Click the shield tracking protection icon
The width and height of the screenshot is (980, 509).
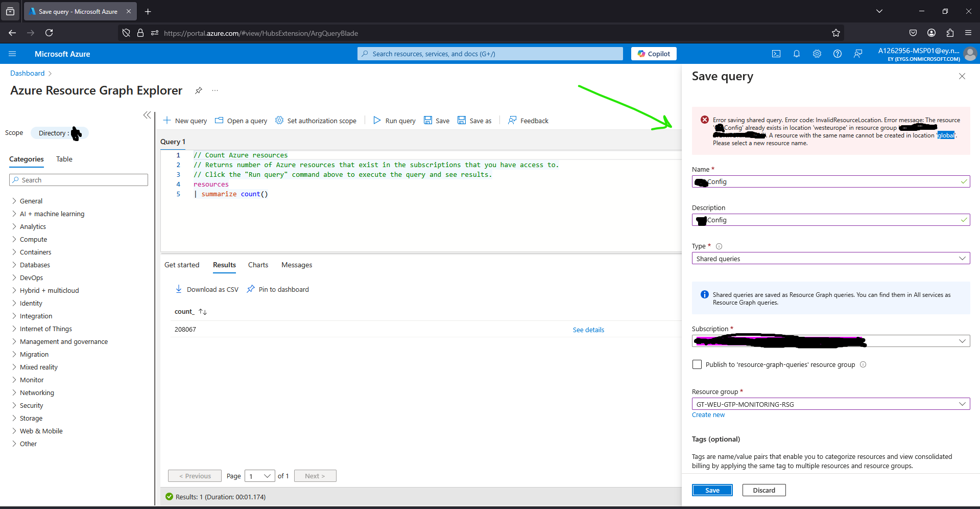coord(126,33)
